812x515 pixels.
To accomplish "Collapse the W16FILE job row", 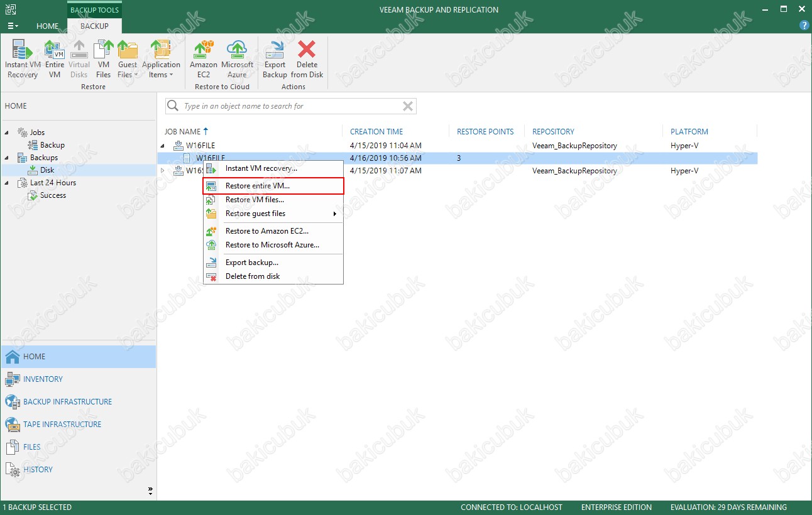I will pos(163,146).
